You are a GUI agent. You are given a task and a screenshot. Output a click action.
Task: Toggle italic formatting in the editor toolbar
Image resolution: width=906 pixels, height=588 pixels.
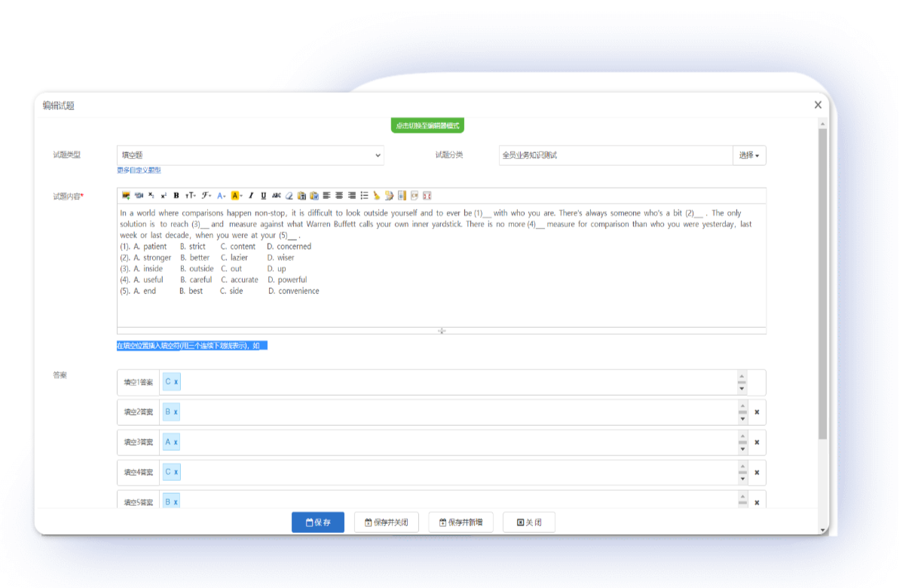251,196
